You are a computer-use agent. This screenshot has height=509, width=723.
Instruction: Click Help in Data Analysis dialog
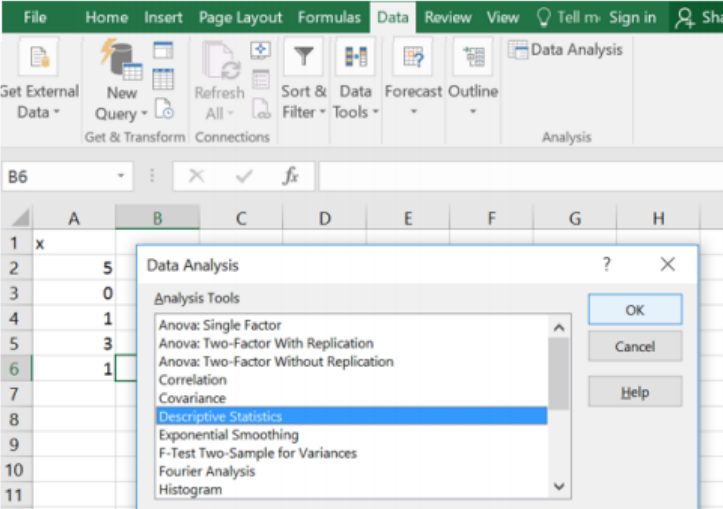635,392
